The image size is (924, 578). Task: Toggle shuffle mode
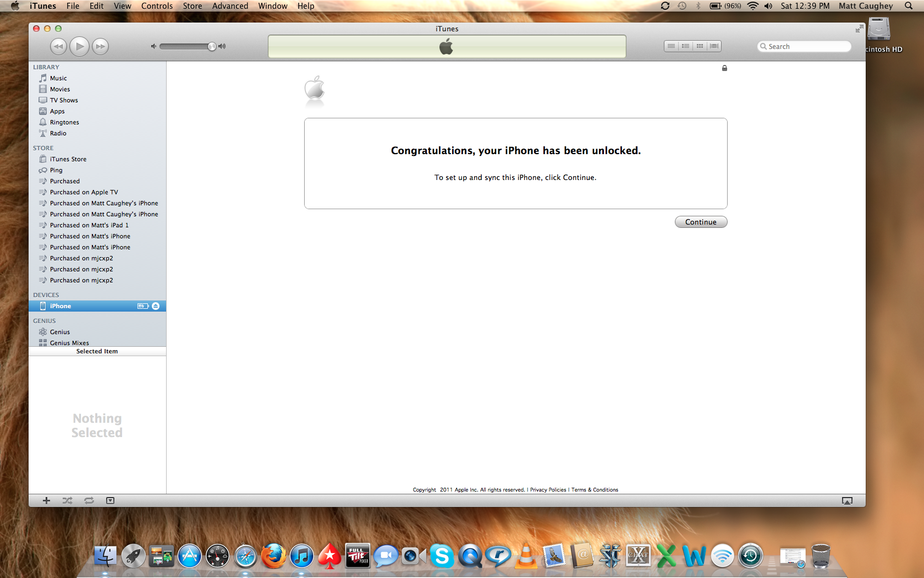(67, 500)
